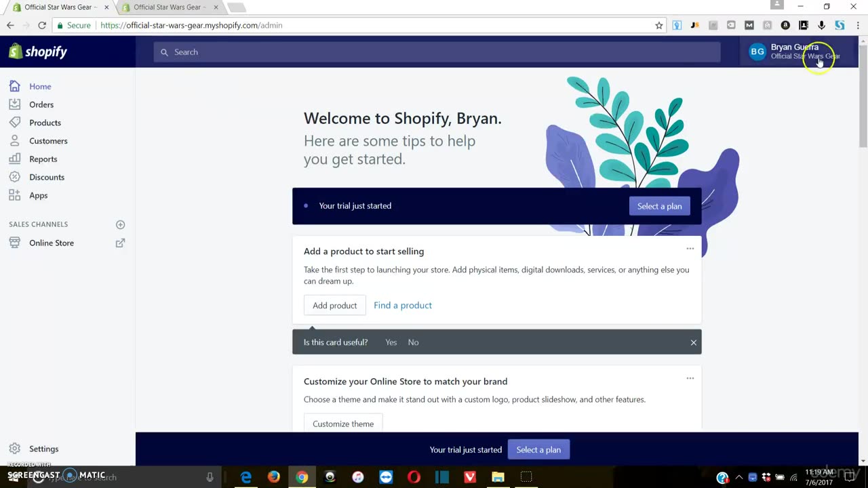868x488 pixels.
Task: Go to Products in the sidebar
Action: 45,123
